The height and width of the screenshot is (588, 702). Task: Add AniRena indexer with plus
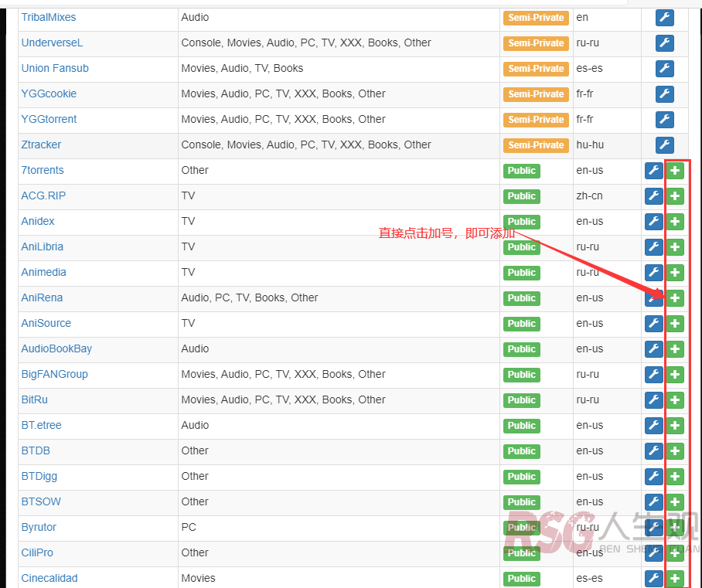[675, 298]
